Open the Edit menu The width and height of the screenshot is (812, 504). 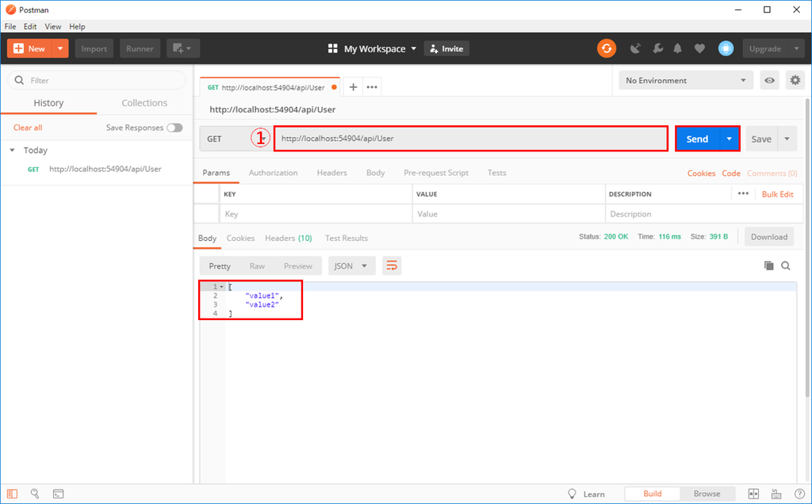[x=30, y=26]
